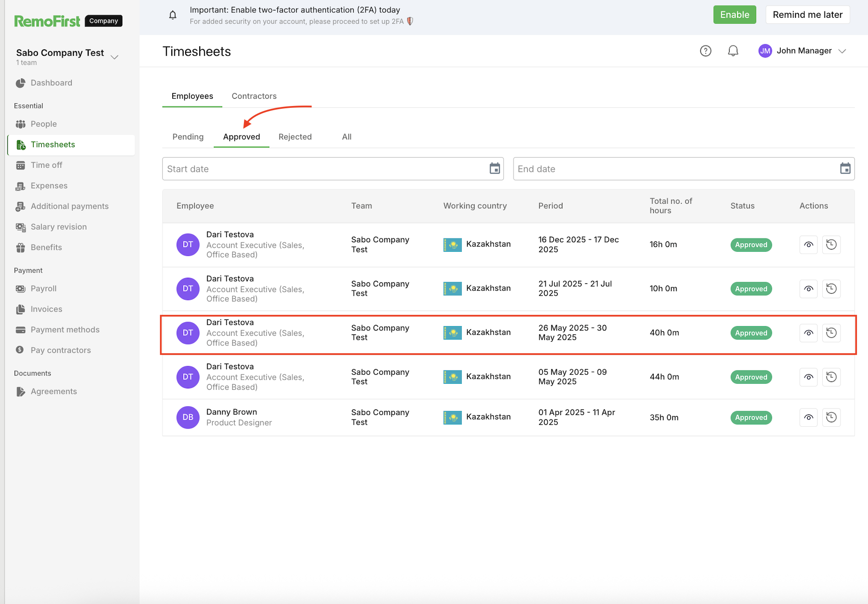Image resolution: width=868 pixels, height=604 pixels.
Task: Expand the Sabo Company Test switcher
Action: click(x=114, y=57)
